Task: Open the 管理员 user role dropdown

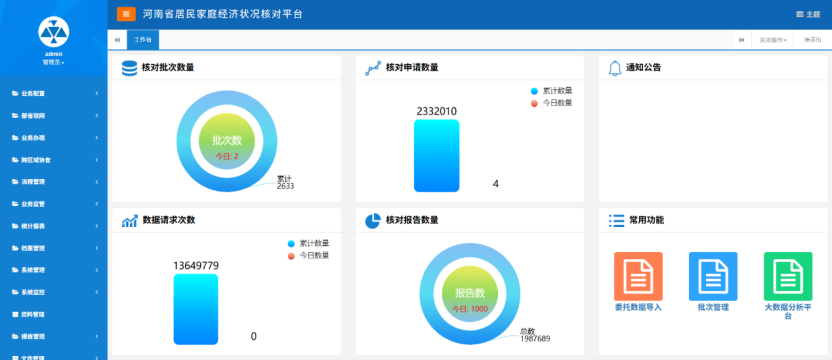Action: pos(54,63)
